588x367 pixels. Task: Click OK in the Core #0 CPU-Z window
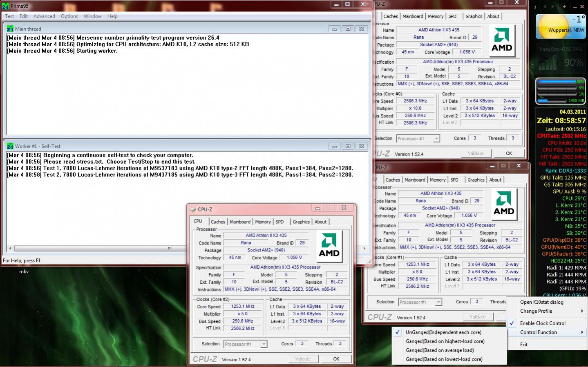[x=509, y=153]
